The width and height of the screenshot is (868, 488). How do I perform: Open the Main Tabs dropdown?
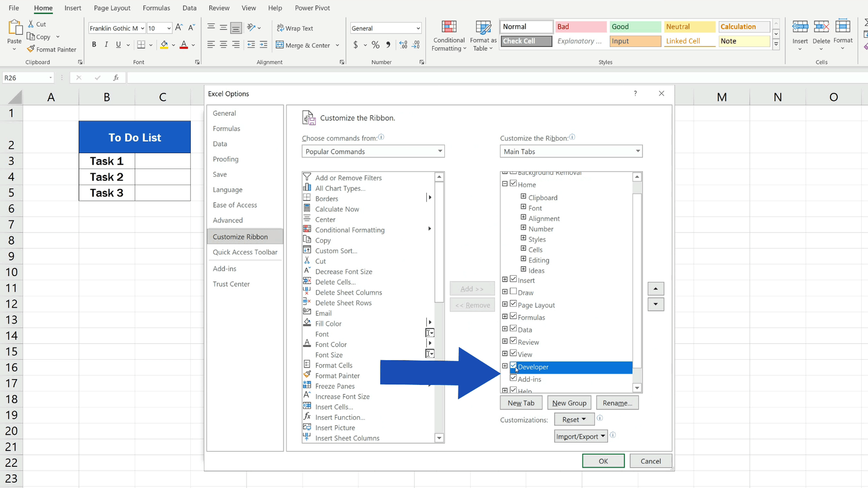(x=571, y=151)
